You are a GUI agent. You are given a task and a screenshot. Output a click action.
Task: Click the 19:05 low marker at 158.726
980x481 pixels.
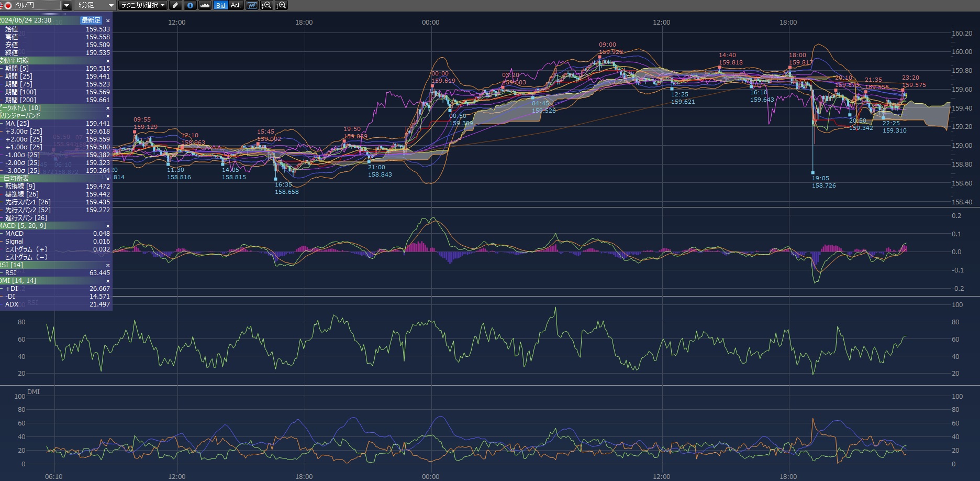pos(813,172)
